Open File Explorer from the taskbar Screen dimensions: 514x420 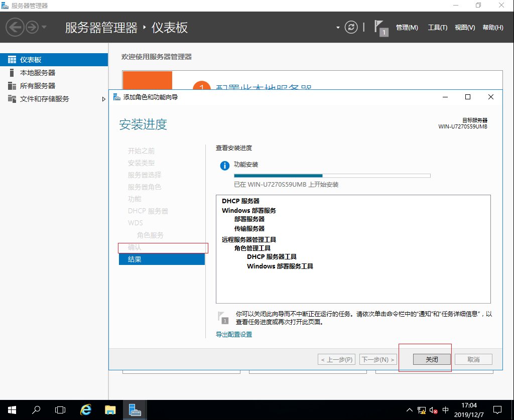[110, 409]
